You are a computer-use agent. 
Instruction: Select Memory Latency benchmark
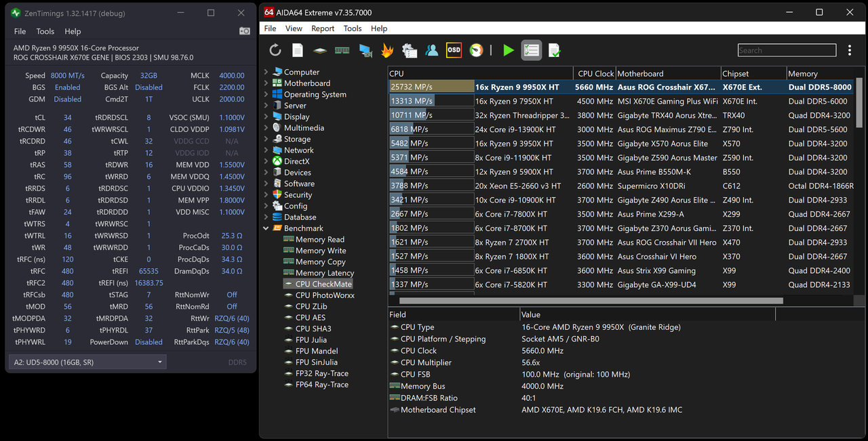325,273
